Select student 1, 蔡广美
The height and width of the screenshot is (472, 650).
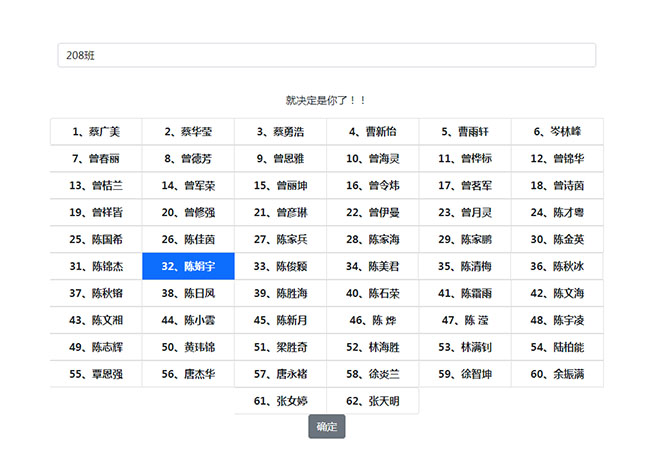coord(96,131)
